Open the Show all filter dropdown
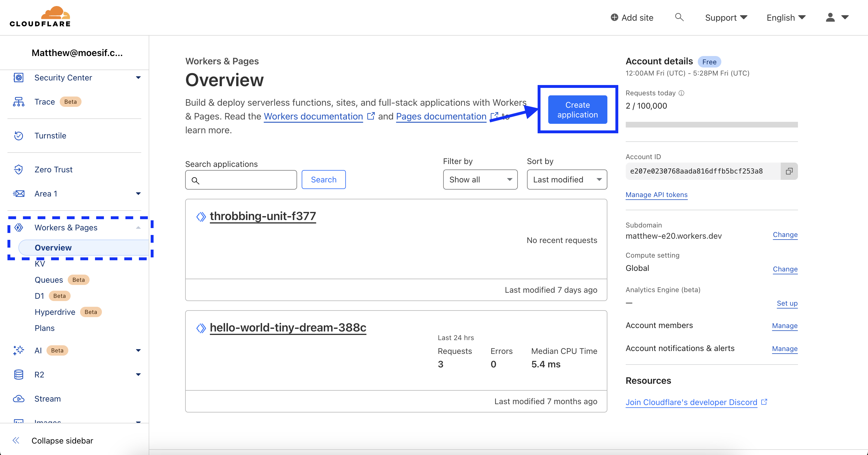Image resolution: width=868 pixels, height=455 pixels. coord(480,180)
